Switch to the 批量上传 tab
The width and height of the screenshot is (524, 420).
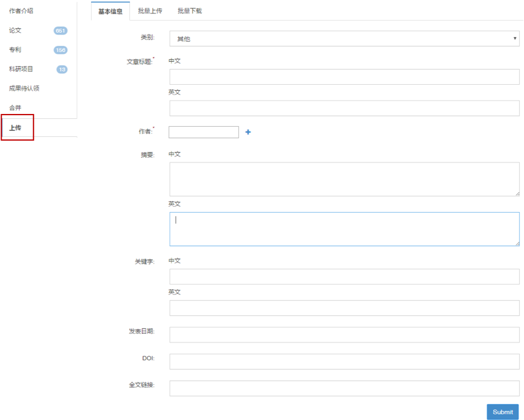click(x=150, y=11)
